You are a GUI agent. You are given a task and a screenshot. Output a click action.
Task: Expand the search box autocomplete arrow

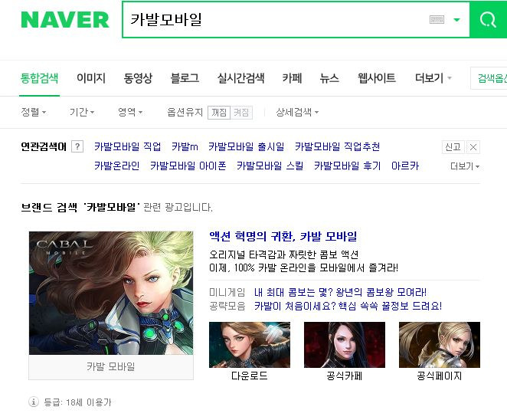point(456,20)
